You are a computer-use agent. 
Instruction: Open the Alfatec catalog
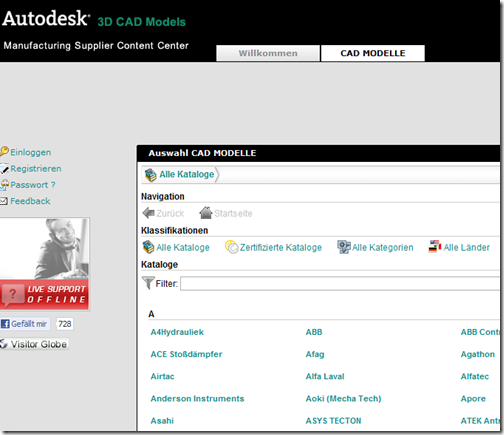click(x=475, y=376)
